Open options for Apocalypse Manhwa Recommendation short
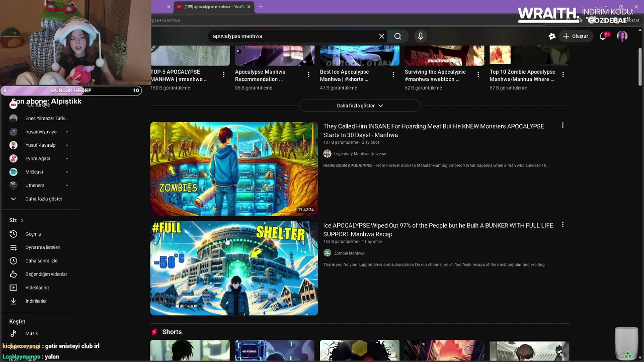Screen dimensions: 644x362 pyautogui.click(x=308, y=74)
